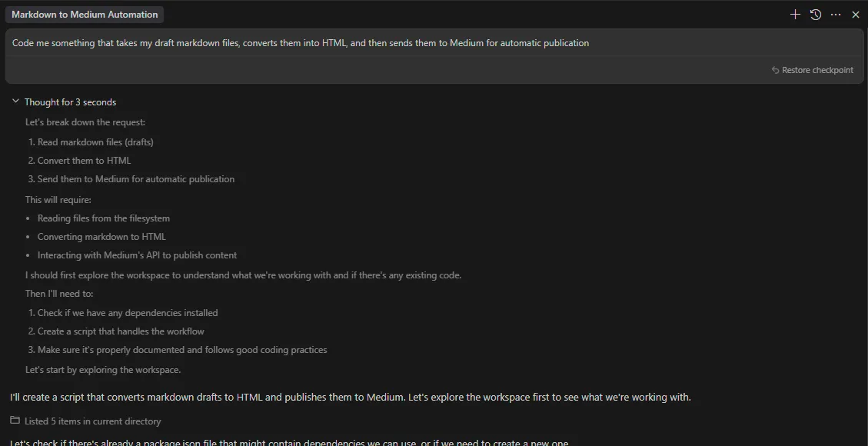Screen dimensions: 868x446
Task: Click 'Send them to Medium for automatic publication' step
Action: coord(136,179)
